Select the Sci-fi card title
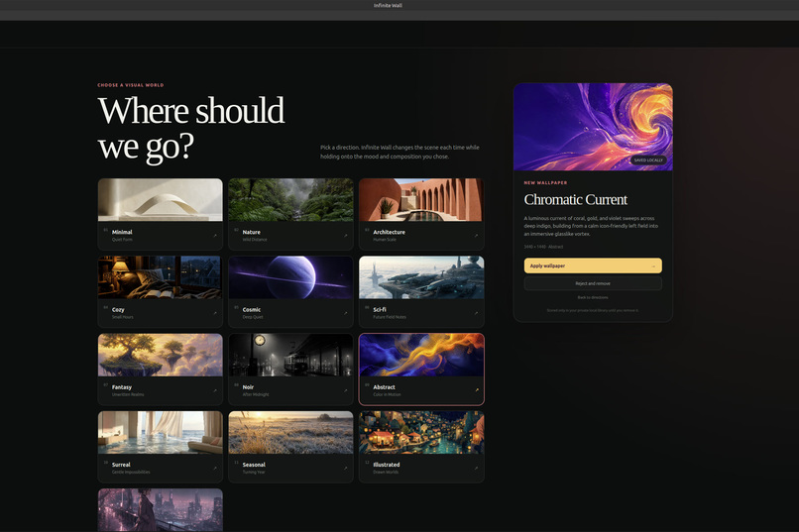799x532 pixels. (380, 309)
